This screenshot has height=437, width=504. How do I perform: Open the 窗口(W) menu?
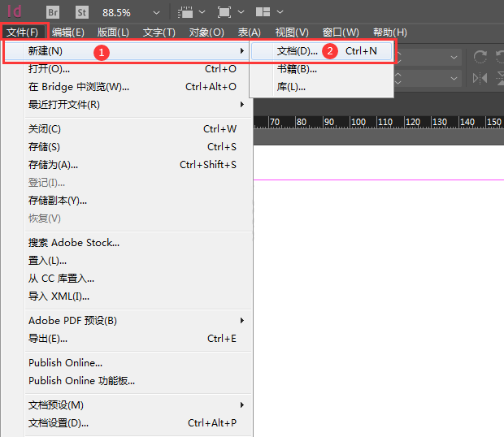click(341, 32)
